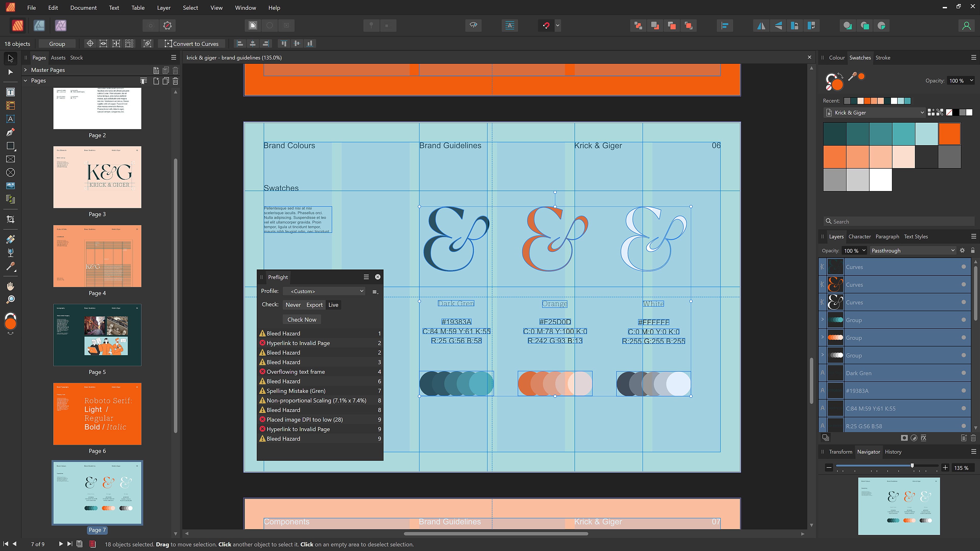Open the Passthrough blend mode dropdown
This screenshot has height=551, width=980.
[912, 251]
